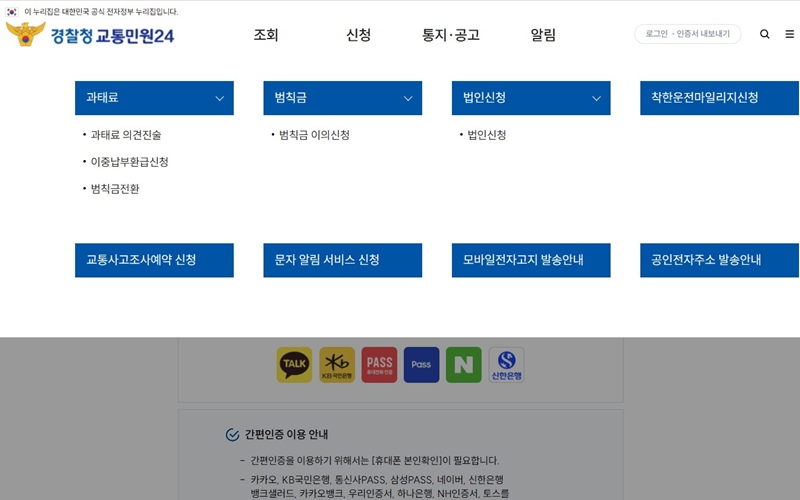
Task: Open 과태료 의견진술 link
Action: tap(126, 135)
